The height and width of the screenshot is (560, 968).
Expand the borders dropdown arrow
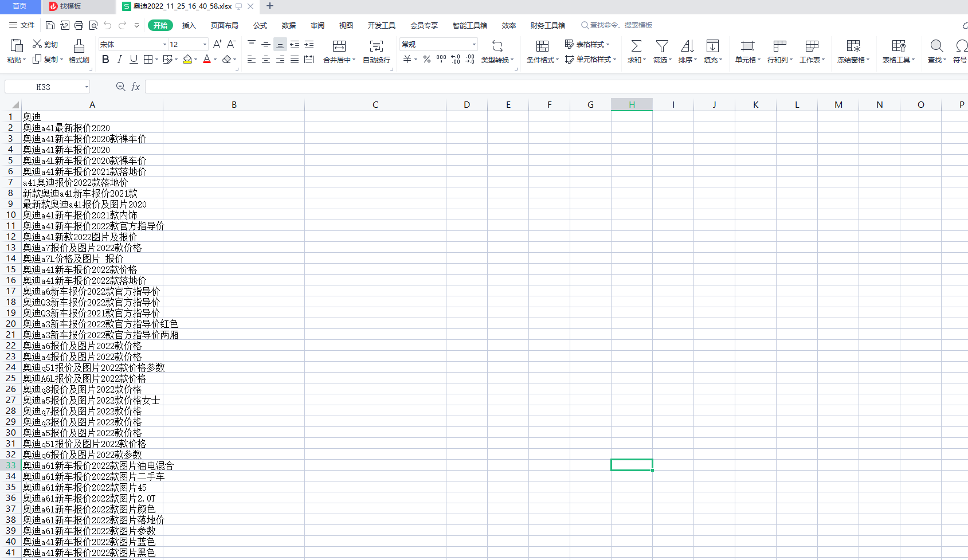click(x=156, y=59)
